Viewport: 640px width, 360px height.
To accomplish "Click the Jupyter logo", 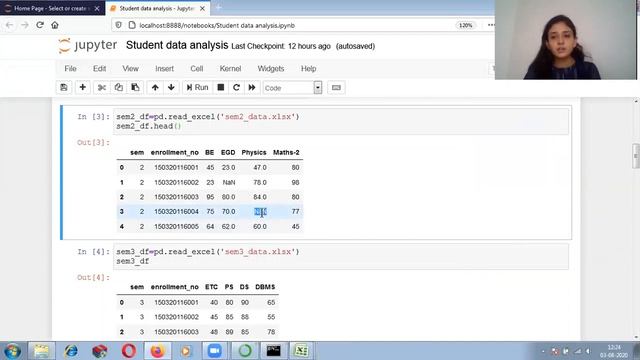I will 88,45.
